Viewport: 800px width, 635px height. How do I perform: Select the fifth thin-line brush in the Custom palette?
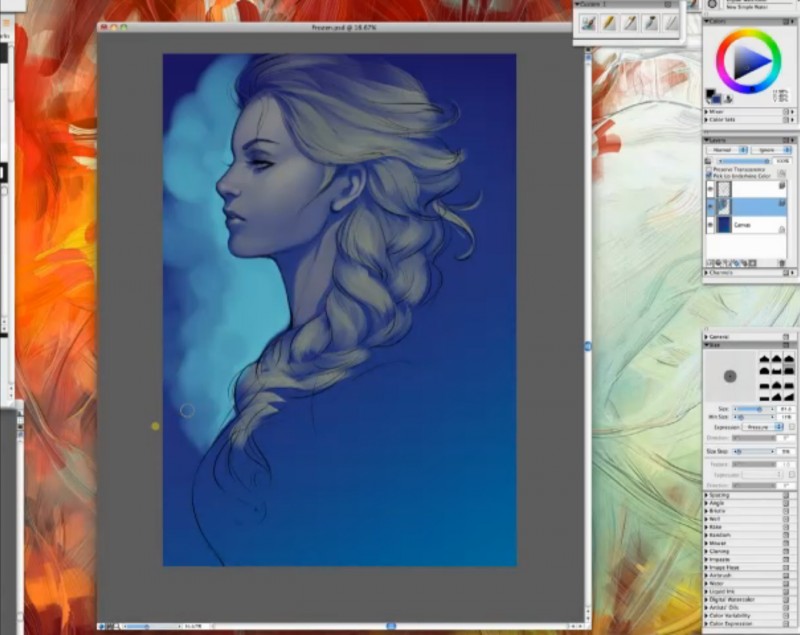671,23
